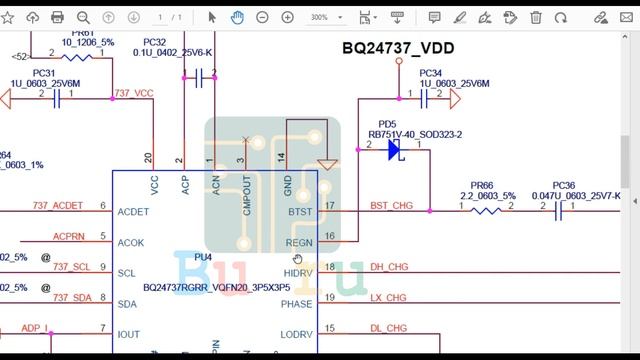Open the share link icon

(600, 18)
